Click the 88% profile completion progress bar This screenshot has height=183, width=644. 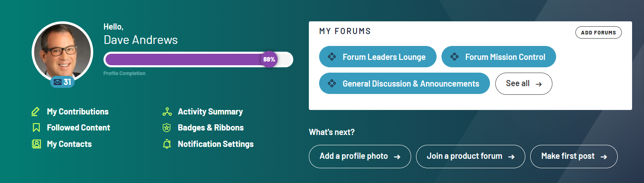(198, 59)
